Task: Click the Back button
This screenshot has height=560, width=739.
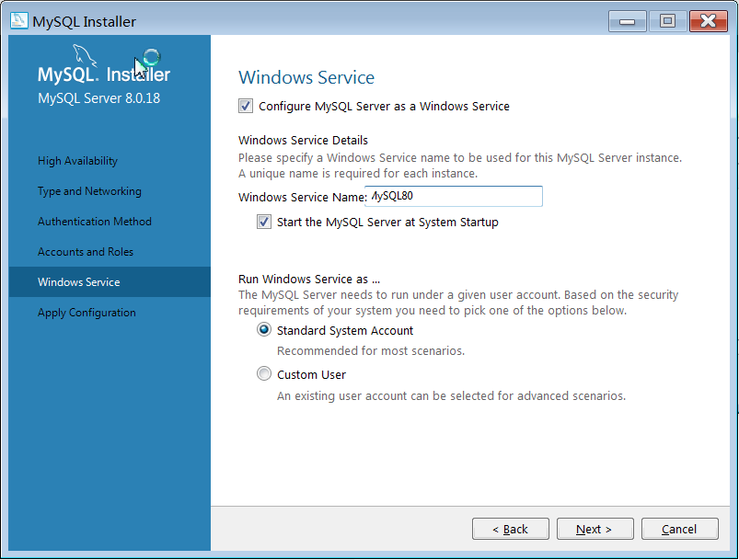Action: pyautogui.click(x=511, y=529)
